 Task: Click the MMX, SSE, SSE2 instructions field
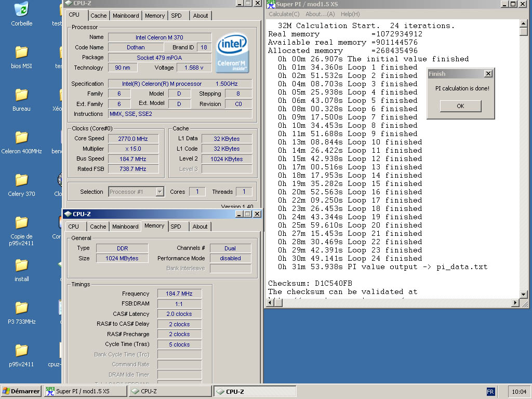pos(180,114)
